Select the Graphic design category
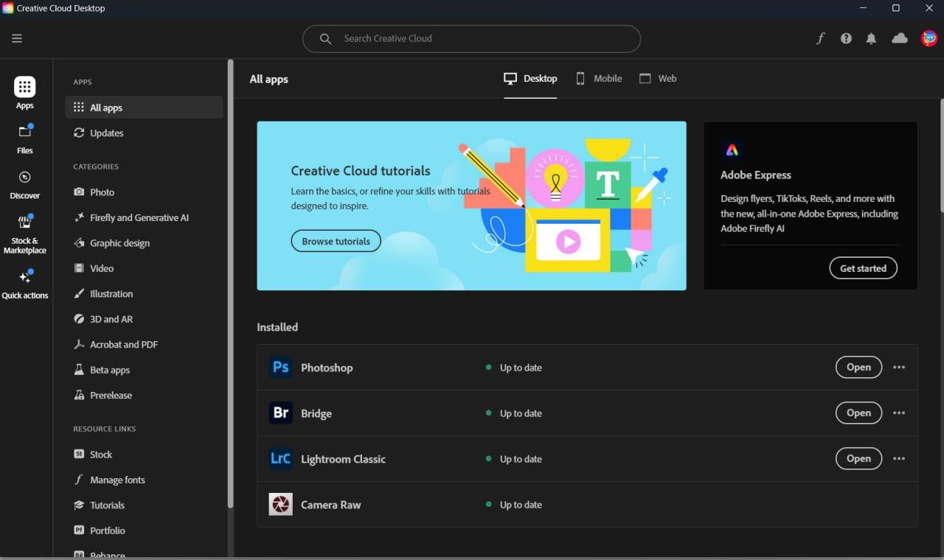This screenshot has width=944, height=560. [x=145, y=242]
